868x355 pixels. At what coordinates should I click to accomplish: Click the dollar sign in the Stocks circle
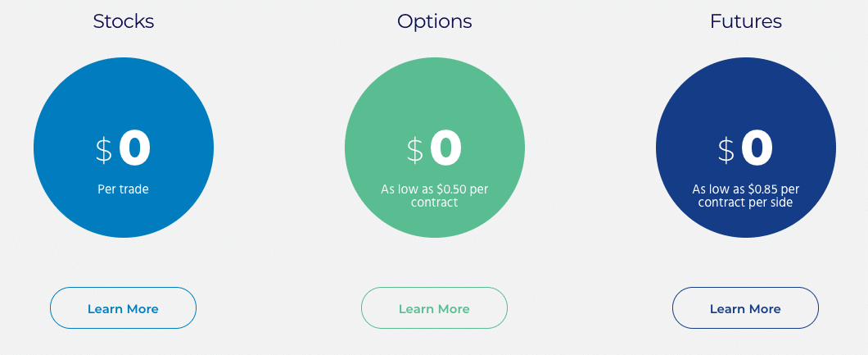pos(104,151)
